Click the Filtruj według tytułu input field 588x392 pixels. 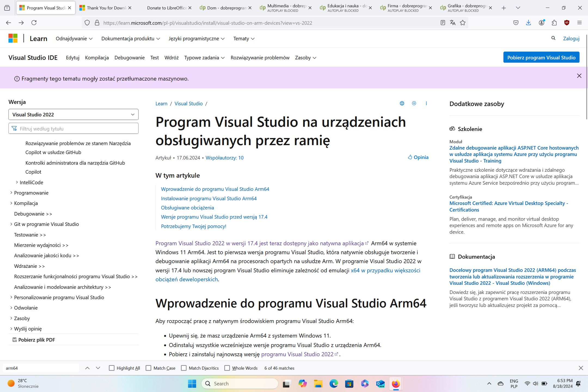click(73, 128)
